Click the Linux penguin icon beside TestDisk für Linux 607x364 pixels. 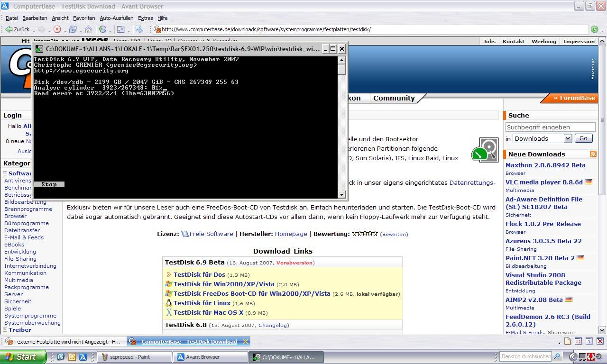pos(168,303)
